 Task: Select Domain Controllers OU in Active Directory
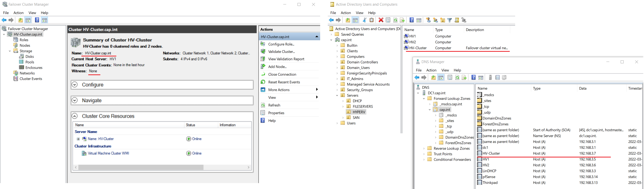point(362,62)
